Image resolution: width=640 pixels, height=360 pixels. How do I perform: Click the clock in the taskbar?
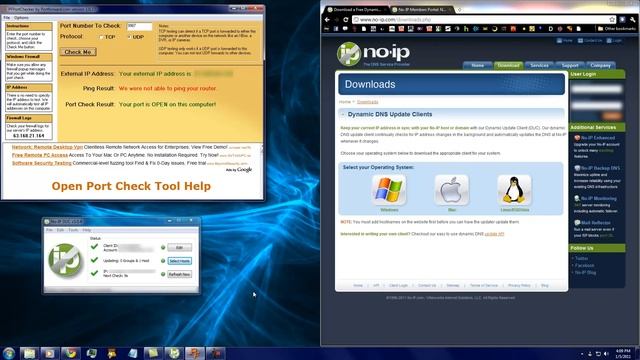click(623, 353)
